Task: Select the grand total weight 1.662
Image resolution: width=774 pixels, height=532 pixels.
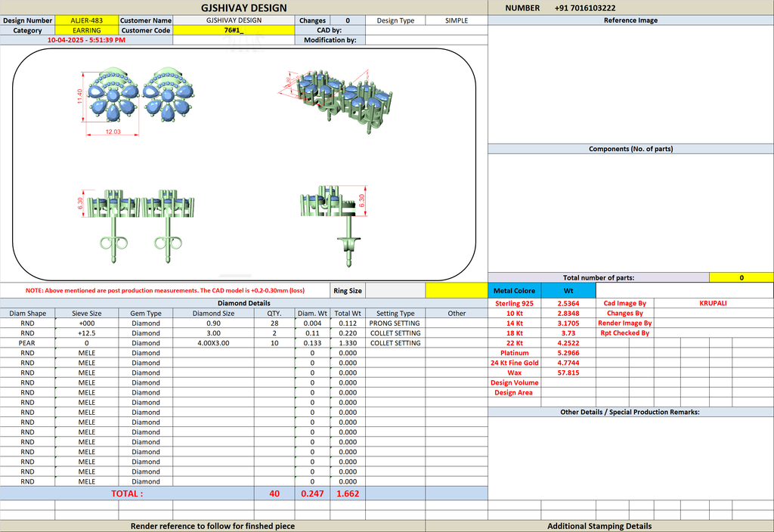Action: point(348,493)
